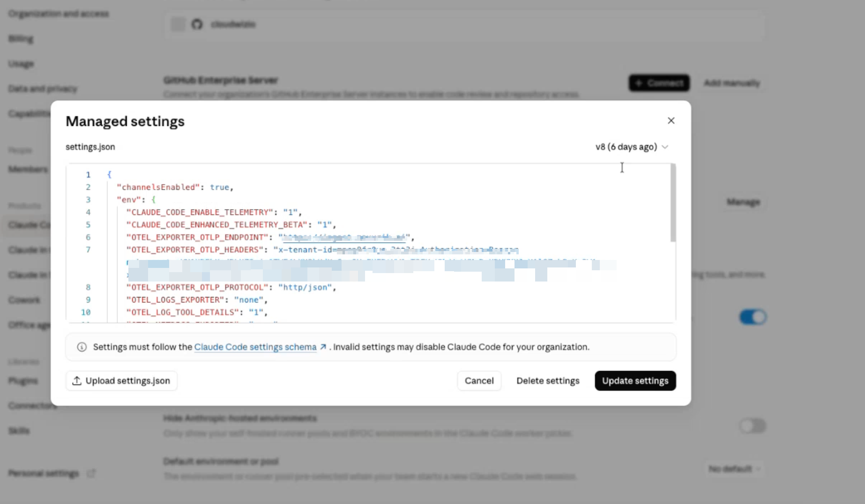Image resolution: width=865 pixels, height=504 pixels.
Task: Open Personal settings in the background sidebar
Action: 44,474
